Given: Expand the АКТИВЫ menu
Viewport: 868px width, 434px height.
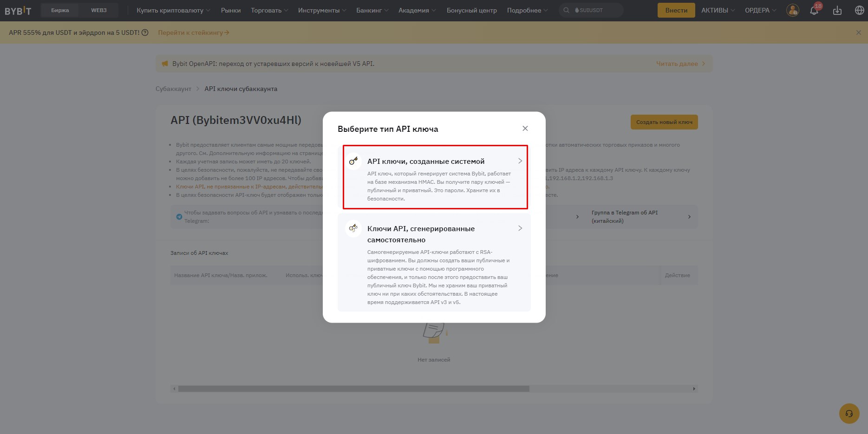Looking at the screenshot, I should 718,10.
